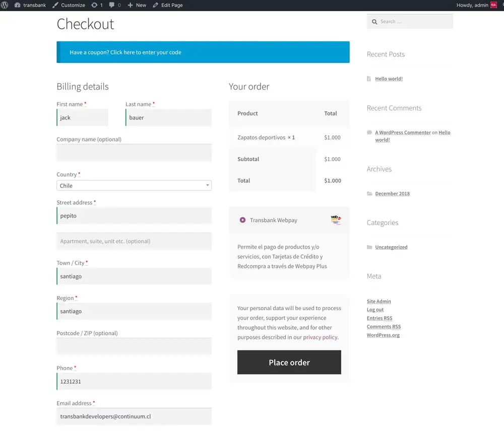Screen dimensions: 504x433
Task: Expand the coupon code entry link
Action: (125, 52)
